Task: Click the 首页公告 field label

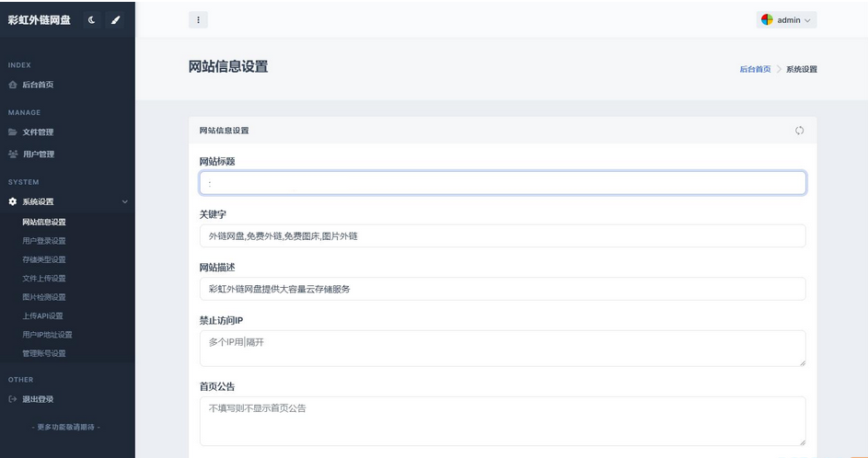Action: click(x=217, y=386)
